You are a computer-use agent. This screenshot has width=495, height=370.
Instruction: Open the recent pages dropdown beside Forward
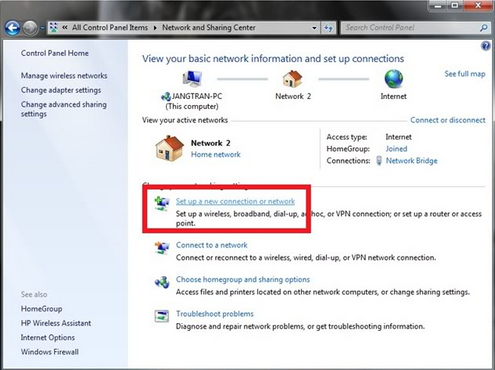click(x=42, y=28)
